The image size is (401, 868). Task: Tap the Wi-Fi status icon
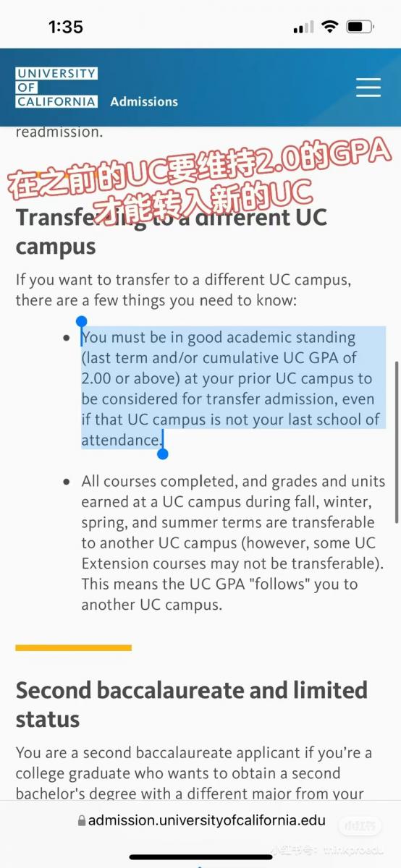point(330,27)
